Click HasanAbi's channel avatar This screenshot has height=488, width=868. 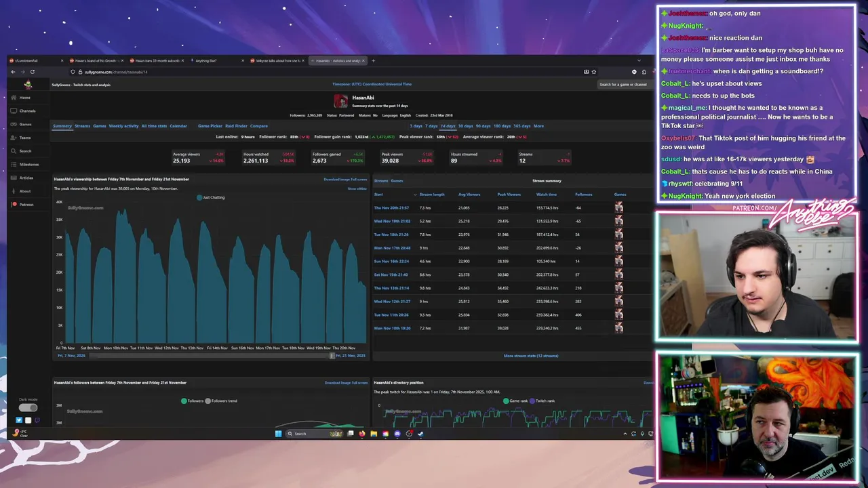(x=340, y=102)
